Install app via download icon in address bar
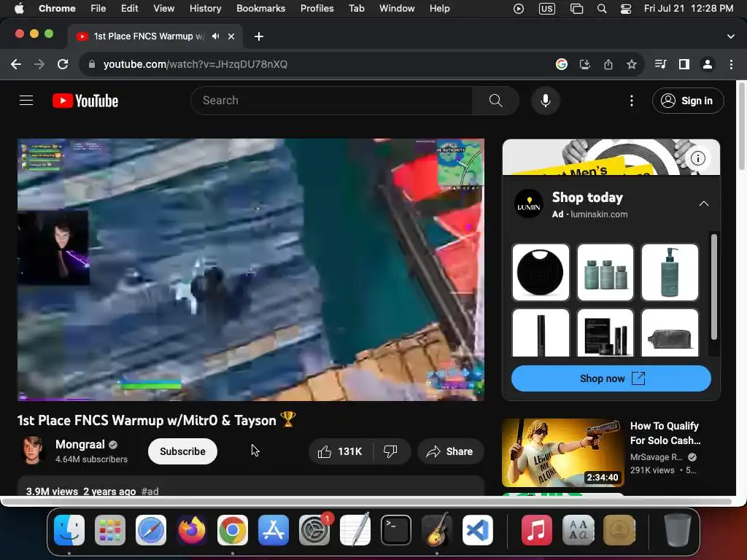747x560 pixels. point(585,64)
